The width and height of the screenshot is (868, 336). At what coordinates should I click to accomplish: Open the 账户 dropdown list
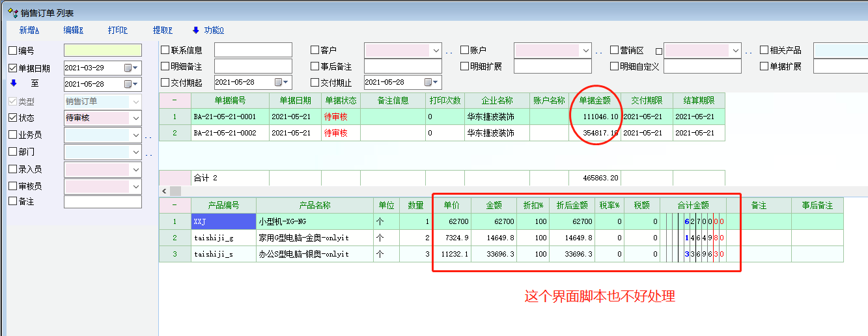pyautogui.click(x=586, y=50)
